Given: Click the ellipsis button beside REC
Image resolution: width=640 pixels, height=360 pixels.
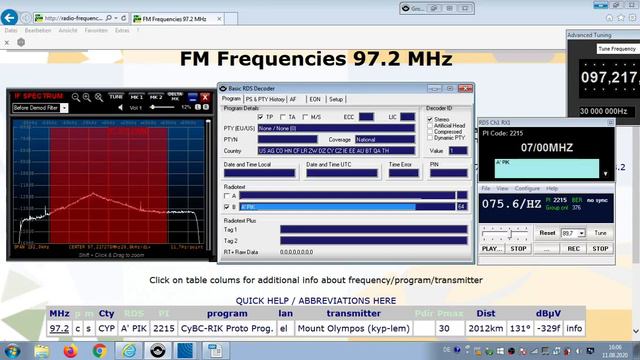Looking at the screenshot, I should 547,249.
